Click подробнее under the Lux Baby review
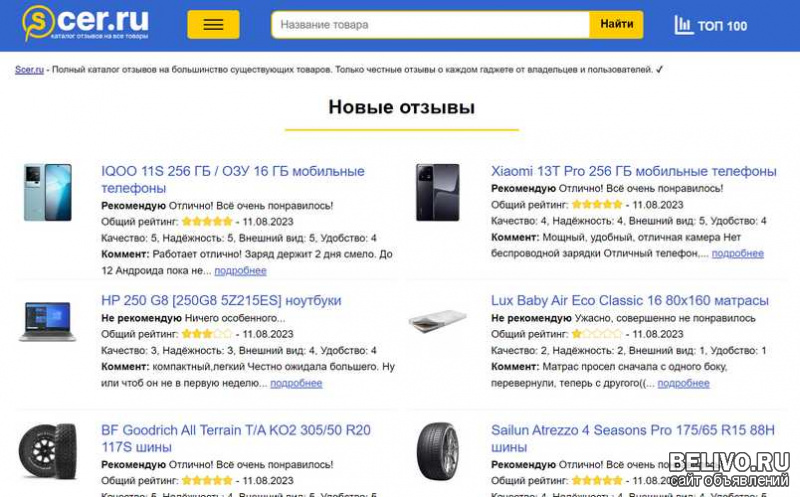The height and width of the screenshot is (497, 800). pyautogui.click(x=683, y=383)
